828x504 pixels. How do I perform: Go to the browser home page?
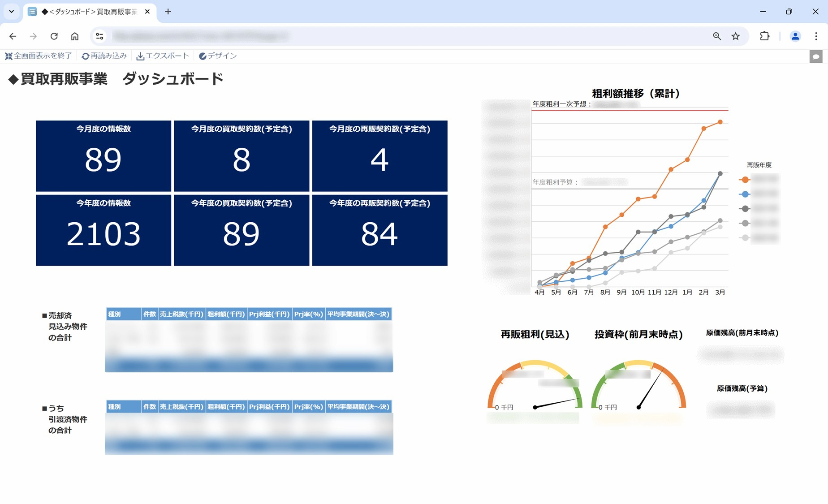point(75,36)
